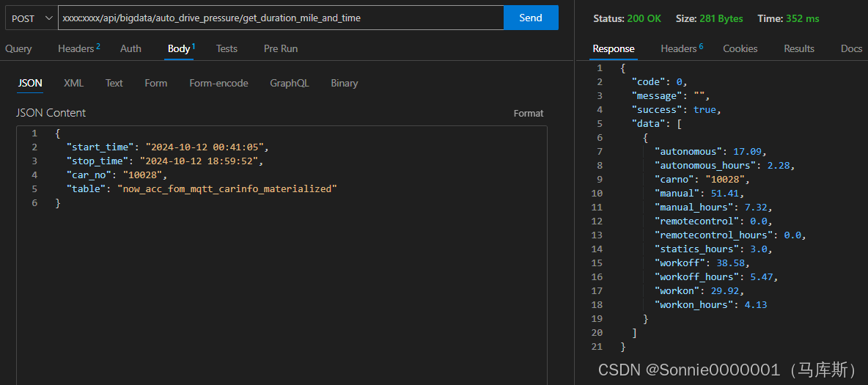Viewport: 868px width, 385px height.
Task: Select the XML body type
Action: click(x=73, y=84)
